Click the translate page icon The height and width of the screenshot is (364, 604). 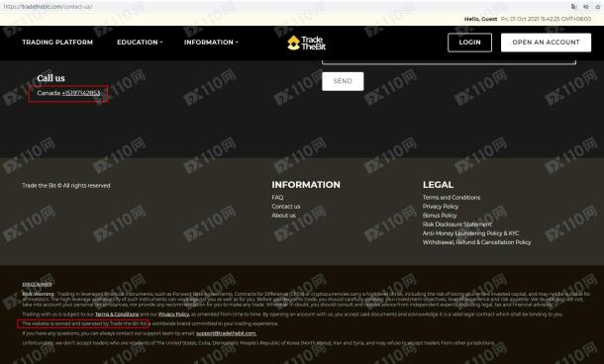[x=574, y=7]
